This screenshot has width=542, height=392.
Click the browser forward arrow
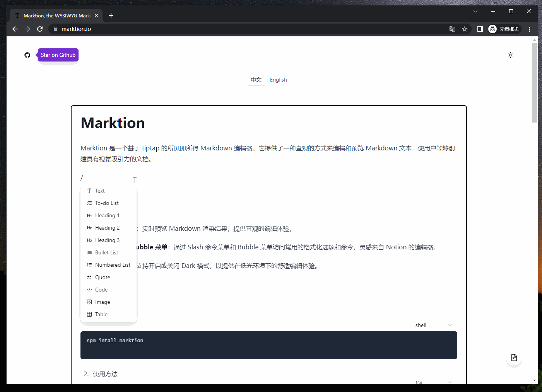[x=27, y=29]
